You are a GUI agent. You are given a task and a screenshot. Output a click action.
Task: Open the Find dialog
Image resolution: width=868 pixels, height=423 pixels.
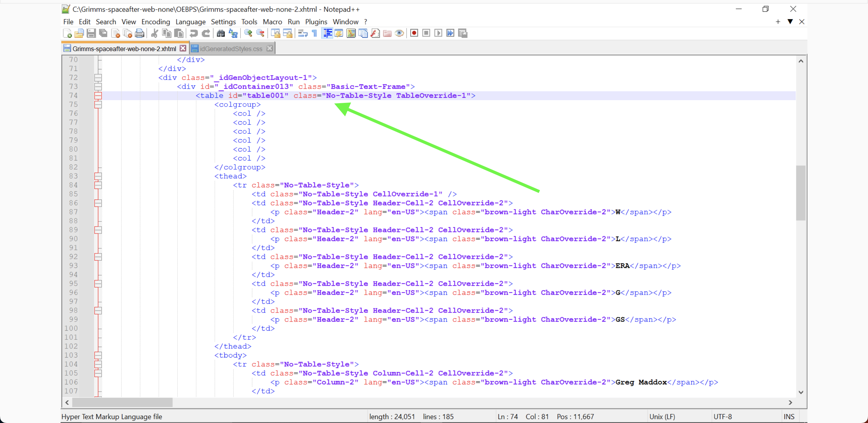[x=220, y=33]
